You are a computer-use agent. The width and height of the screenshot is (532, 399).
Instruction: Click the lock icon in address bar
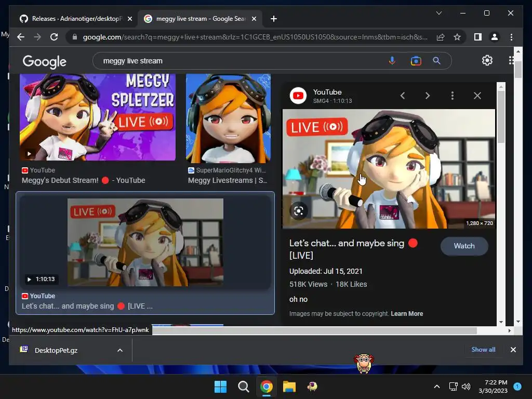[75, 37]
